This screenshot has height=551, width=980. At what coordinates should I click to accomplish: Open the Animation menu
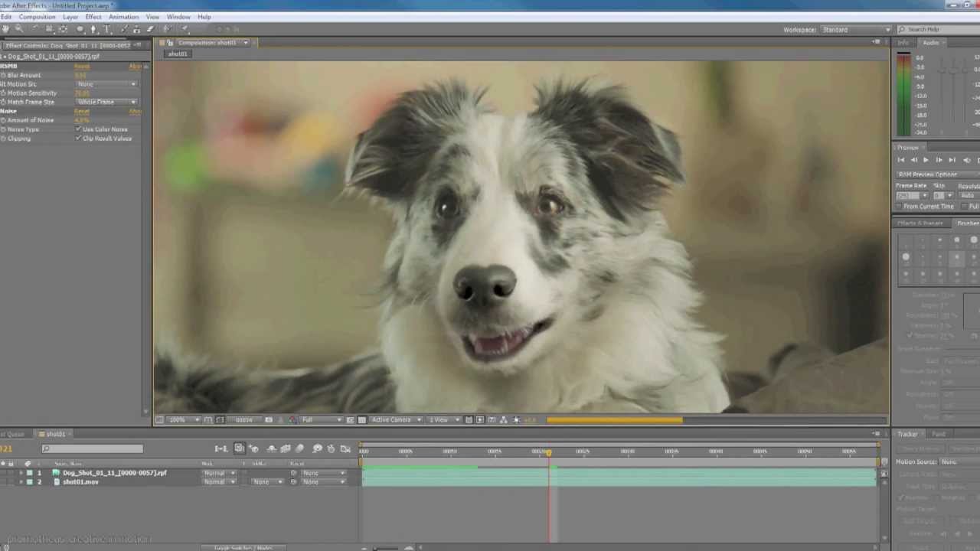(123, 17)
